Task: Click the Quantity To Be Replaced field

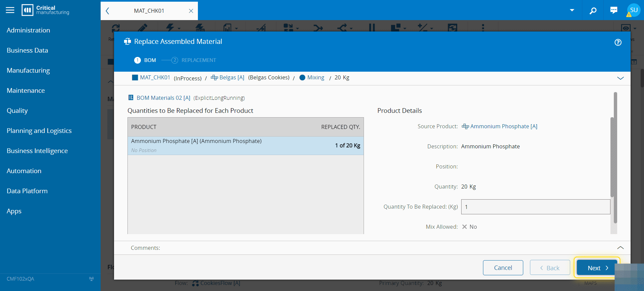Action: tap(535, 207)
